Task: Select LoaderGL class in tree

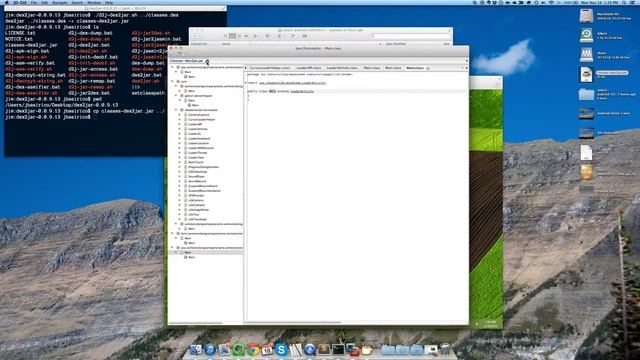Action: [x=194, y=134]
